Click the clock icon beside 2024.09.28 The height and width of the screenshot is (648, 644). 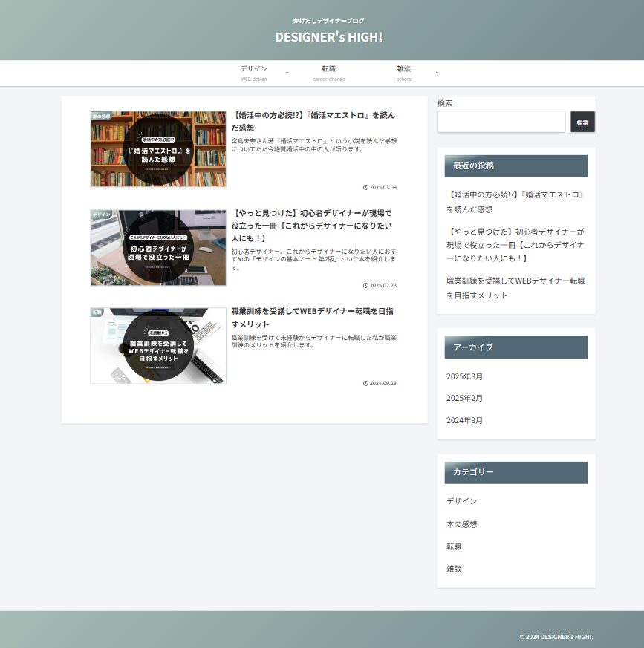tap(365, 383)
